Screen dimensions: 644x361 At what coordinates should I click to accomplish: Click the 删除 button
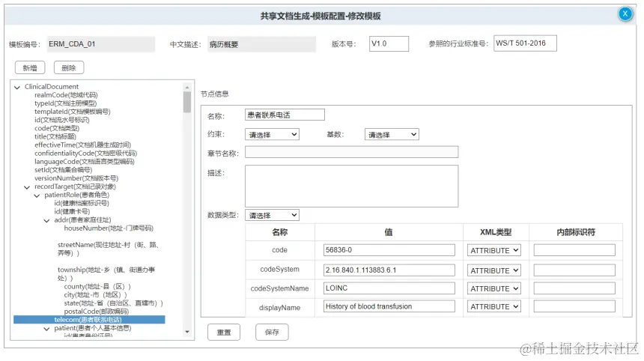[69, 67]
